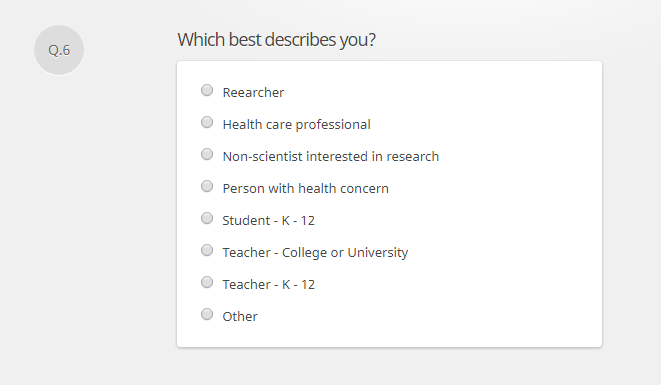Image resolution: width=661 pixels, height=385 pixels.
Task: Click the Q.6 question number badge
Action: tap(59, 50)
